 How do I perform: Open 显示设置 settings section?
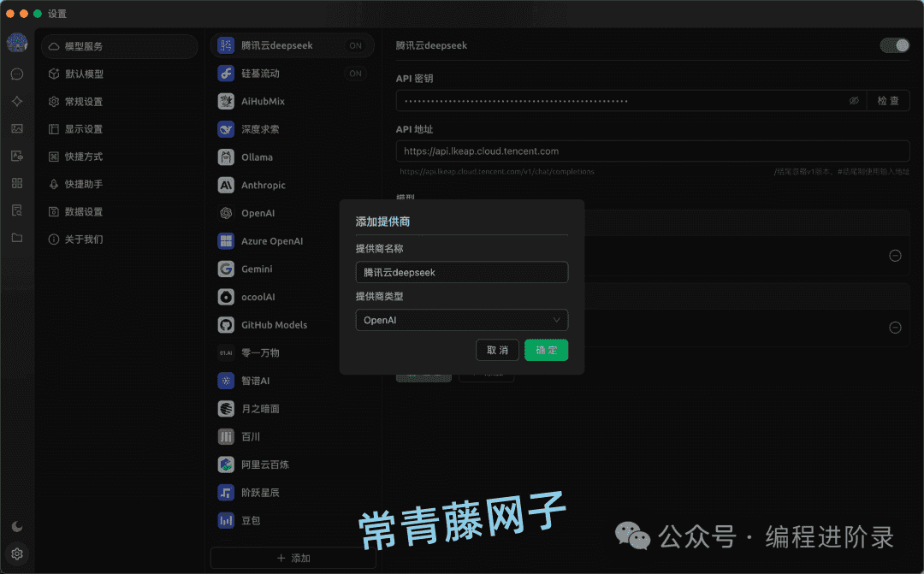119,129
